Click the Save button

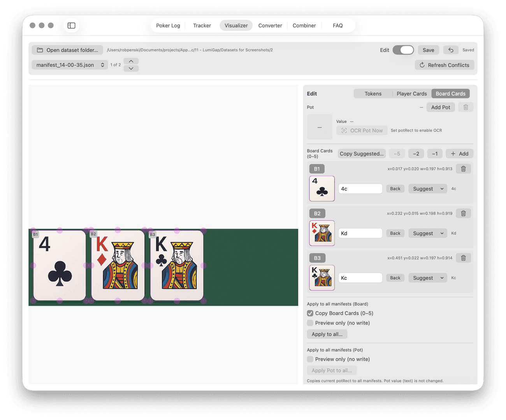pos(429,50)
